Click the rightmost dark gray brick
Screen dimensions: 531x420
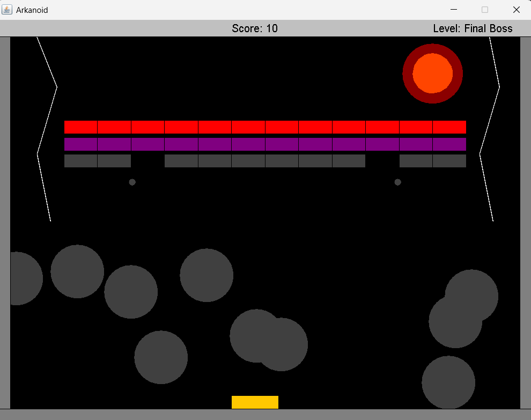pos(449,161)
